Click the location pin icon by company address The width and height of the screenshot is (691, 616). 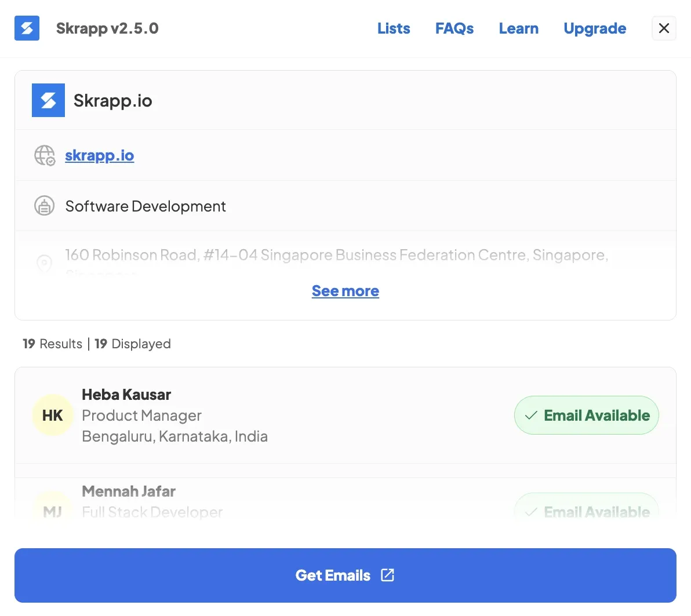click(45, 264)
